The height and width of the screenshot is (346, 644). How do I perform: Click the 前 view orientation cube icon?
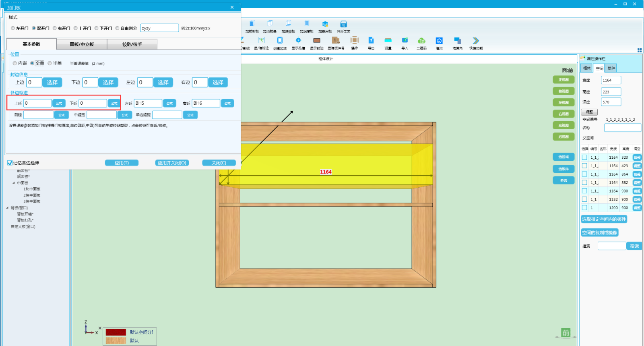click(566, 333)
